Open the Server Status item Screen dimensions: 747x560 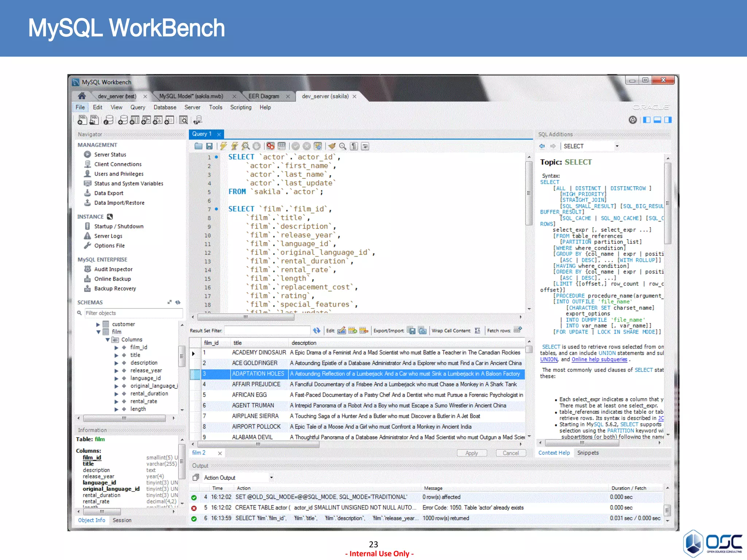pyautogui.click(x=110, y=155)
